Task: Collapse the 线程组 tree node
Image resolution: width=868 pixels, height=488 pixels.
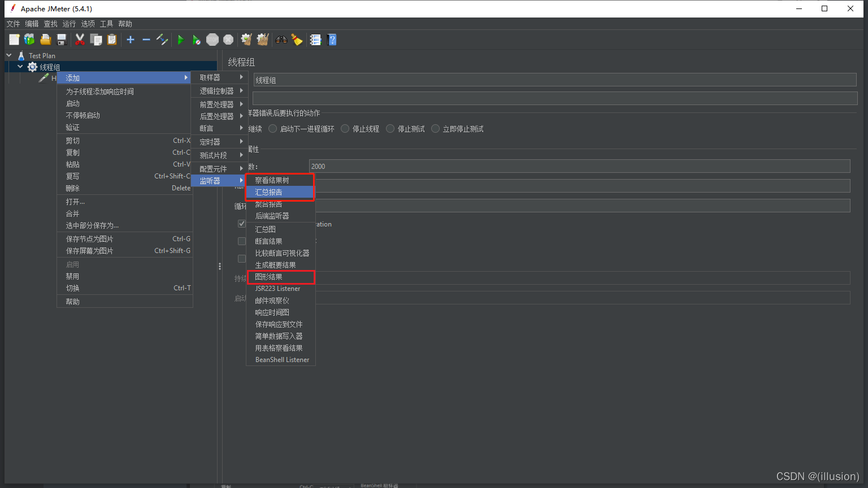Action: coord(20,67)
